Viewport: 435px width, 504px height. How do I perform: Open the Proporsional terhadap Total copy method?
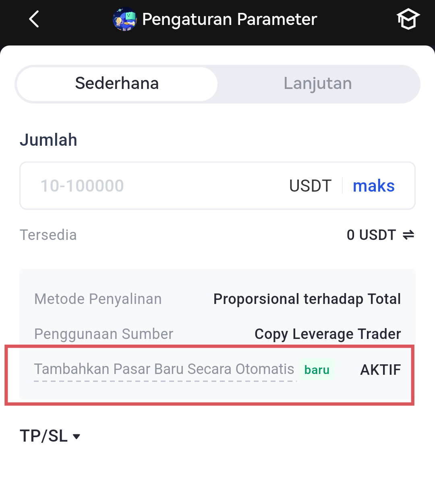pyautogui.click(x=307, y=299)
